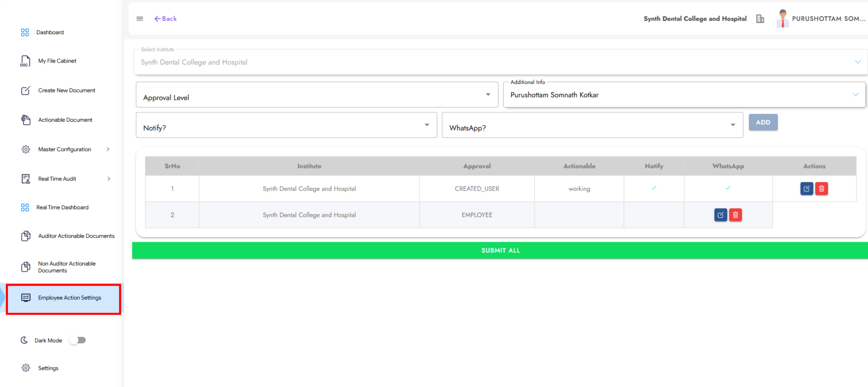This screenshot has width=868, height=387.
Task: Open the Select Institute dropdown
Action: [x=501, y=62]
